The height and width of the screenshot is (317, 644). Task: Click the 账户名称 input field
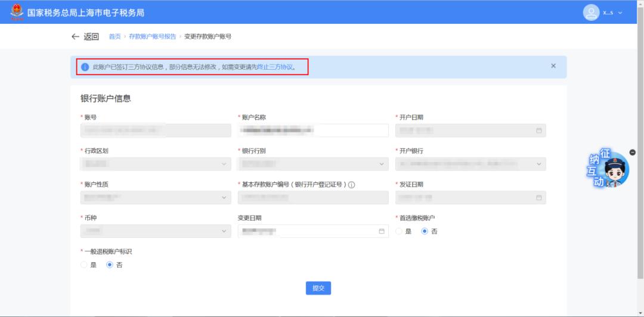point(313,130)
